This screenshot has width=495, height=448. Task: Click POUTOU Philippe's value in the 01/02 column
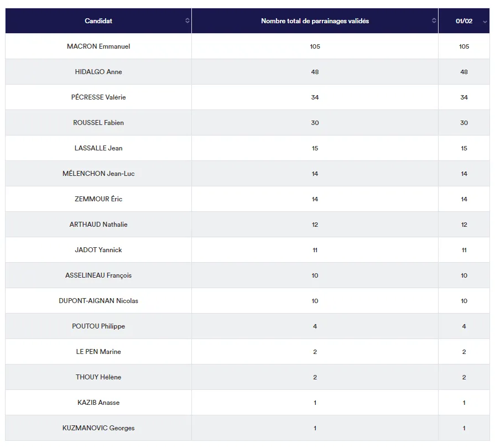click(x=464, y=326)
